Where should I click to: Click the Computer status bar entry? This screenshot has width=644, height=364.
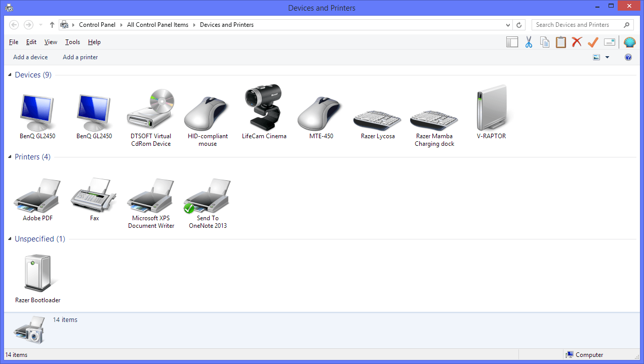tap(585, 355)
